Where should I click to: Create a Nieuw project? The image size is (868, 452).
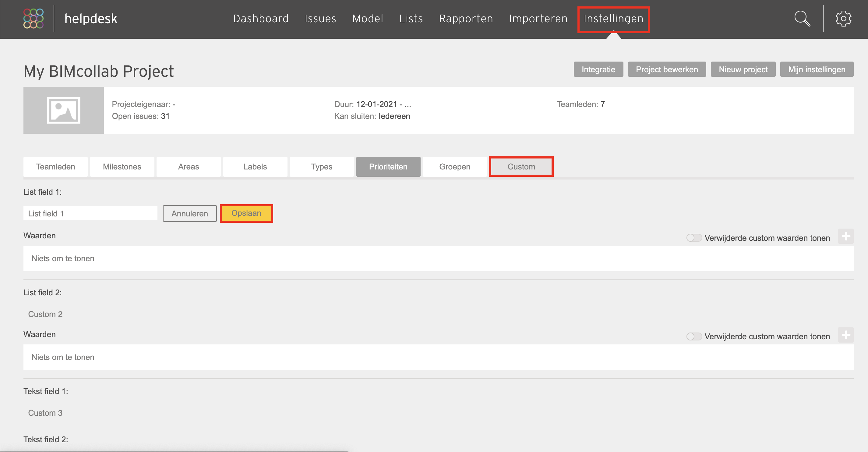[743, 69]
